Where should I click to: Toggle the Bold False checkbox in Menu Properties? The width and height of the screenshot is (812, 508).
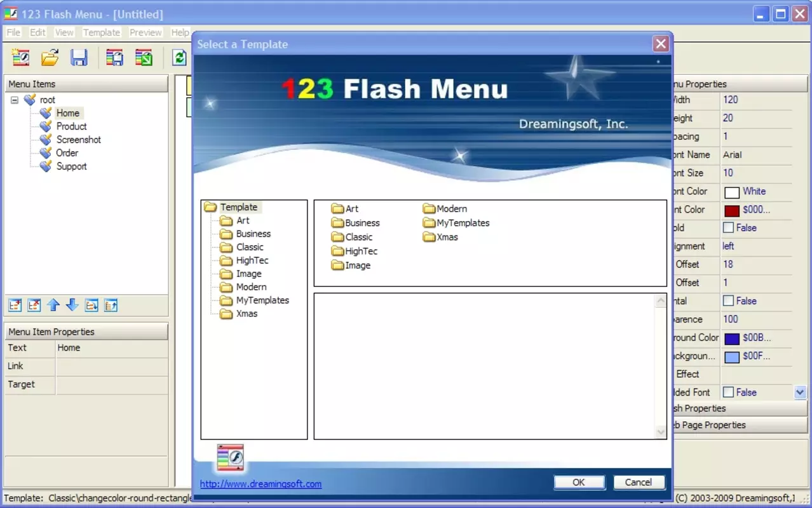click(x=729, y=227)
